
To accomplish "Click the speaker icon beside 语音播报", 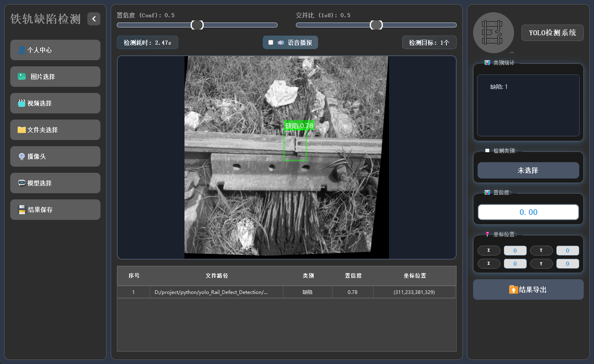I will [281, 43].
